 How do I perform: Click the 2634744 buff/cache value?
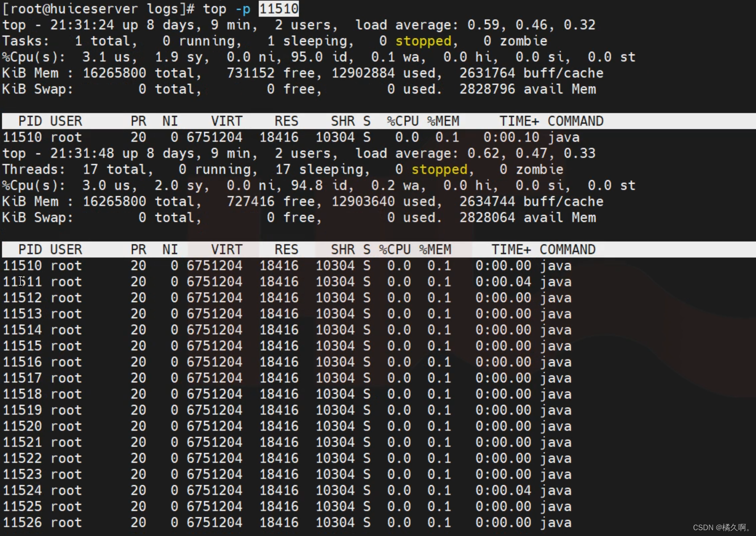487,201
